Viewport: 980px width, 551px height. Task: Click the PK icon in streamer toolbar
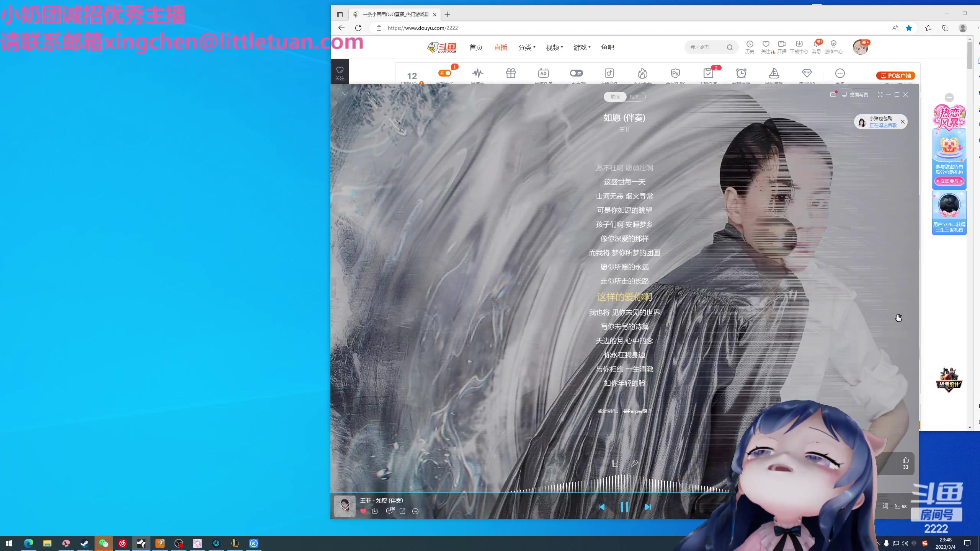675,73
